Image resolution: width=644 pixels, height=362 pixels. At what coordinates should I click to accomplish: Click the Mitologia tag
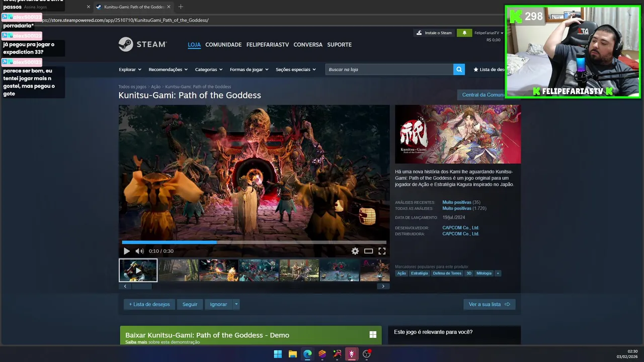484,273
